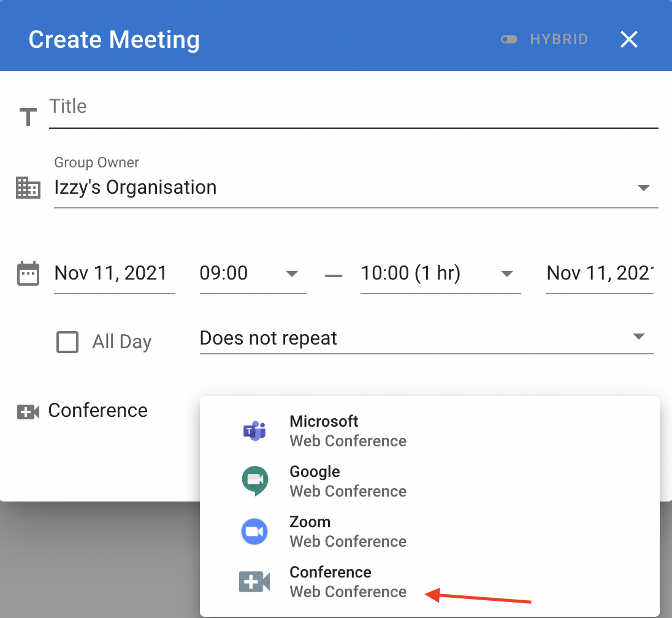
Task: Select Google Web Conference option
Action: (429, 481)
